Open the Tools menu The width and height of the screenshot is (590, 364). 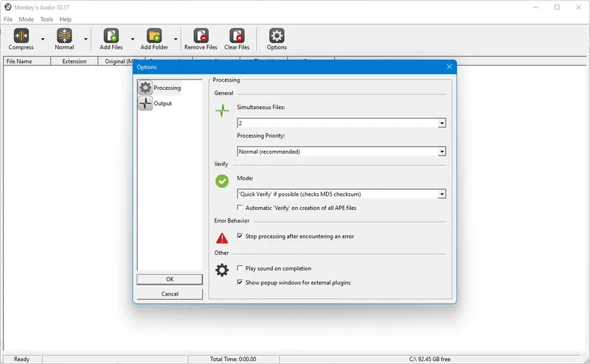(46, 19)
